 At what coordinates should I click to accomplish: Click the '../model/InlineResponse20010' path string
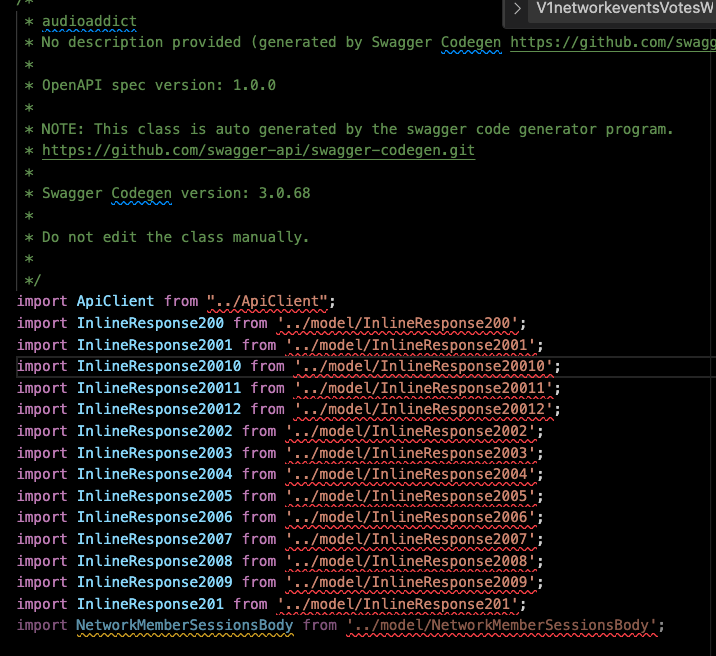tap(427, 366)
